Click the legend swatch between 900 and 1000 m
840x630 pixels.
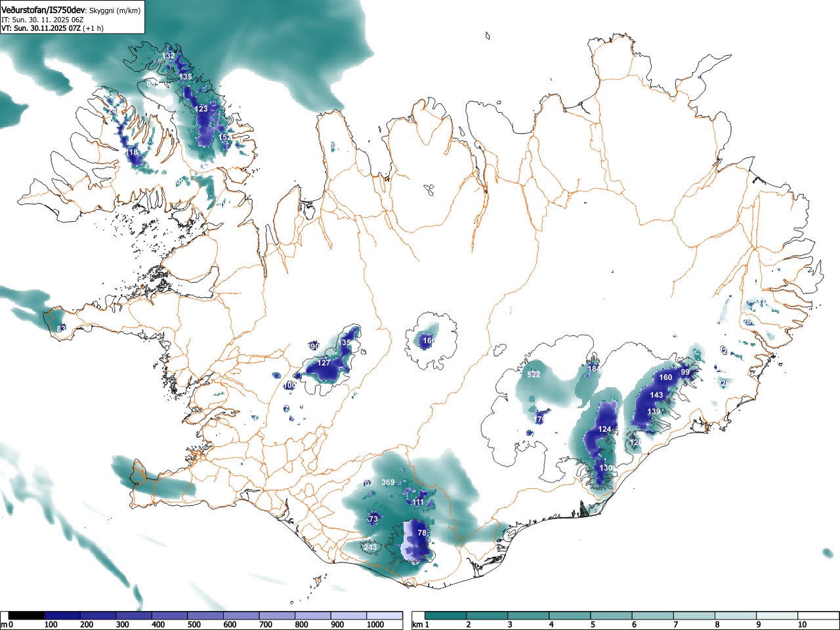click(349, 616)
